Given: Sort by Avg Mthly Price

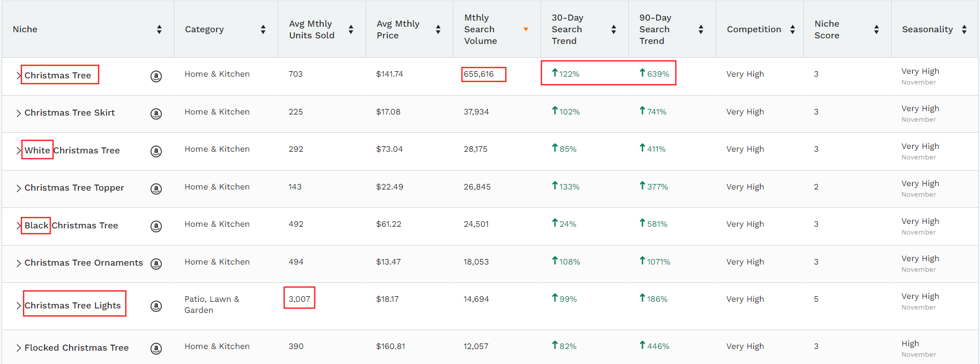Looking at the screenshot, I should point(438,29).
